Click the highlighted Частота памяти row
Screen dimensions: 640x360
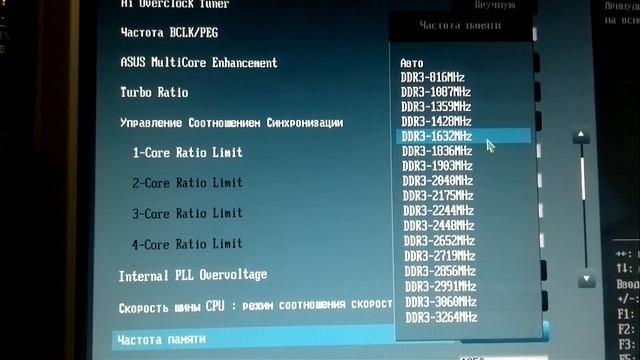(253, 339)
